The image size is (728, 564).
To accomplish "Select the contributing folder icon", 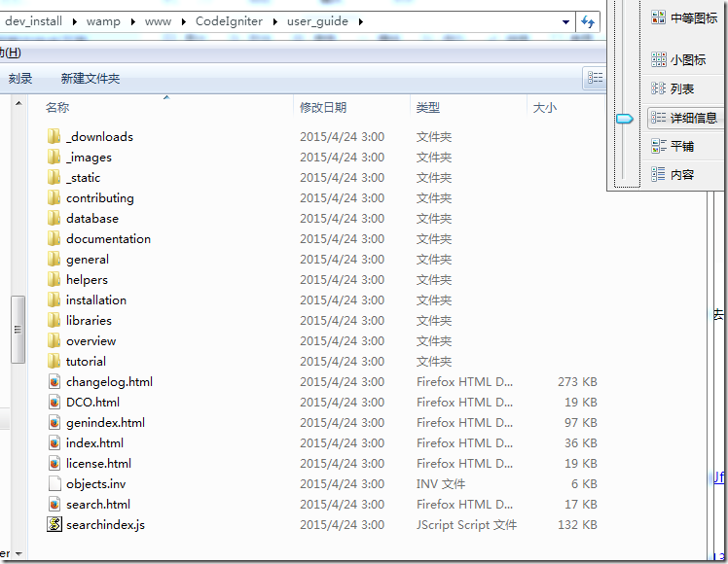I will click(x=54, y=197).
